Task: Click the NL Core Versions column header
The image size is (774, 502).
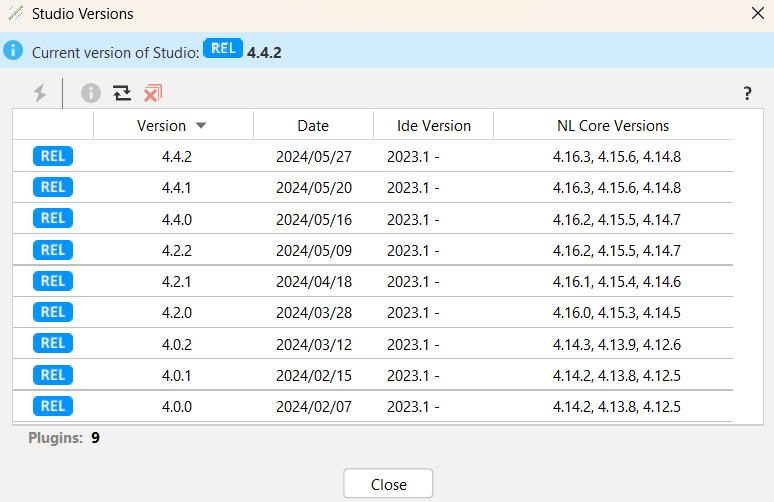Action: (613, 126)
